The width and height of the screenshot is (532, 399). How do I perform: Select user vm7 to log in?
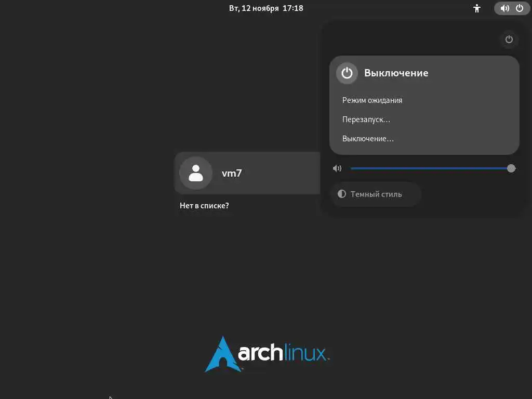point(247,173)
